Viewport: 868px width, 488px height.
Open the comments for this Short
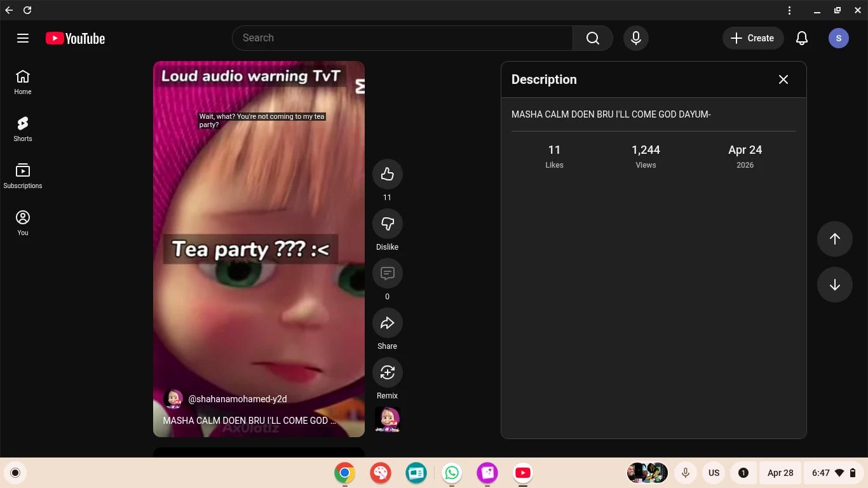coord(387,273)
